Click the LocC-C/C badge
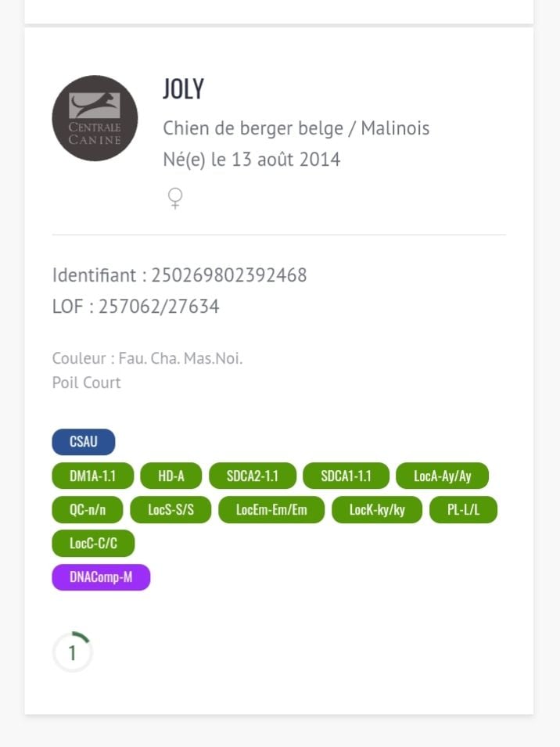Screen dimensions: 560x747 (93, 544)
